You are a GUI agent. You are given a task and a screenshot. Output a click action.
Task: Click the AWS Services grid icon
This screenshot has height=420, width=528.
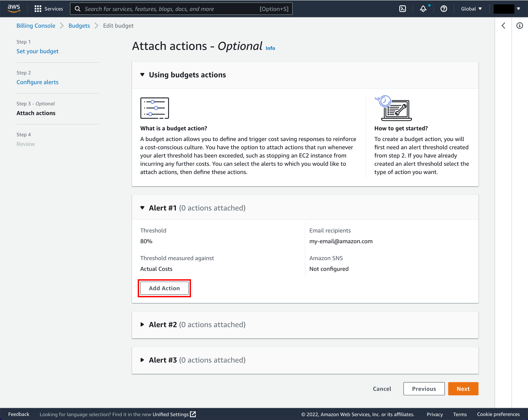(38, 9)
